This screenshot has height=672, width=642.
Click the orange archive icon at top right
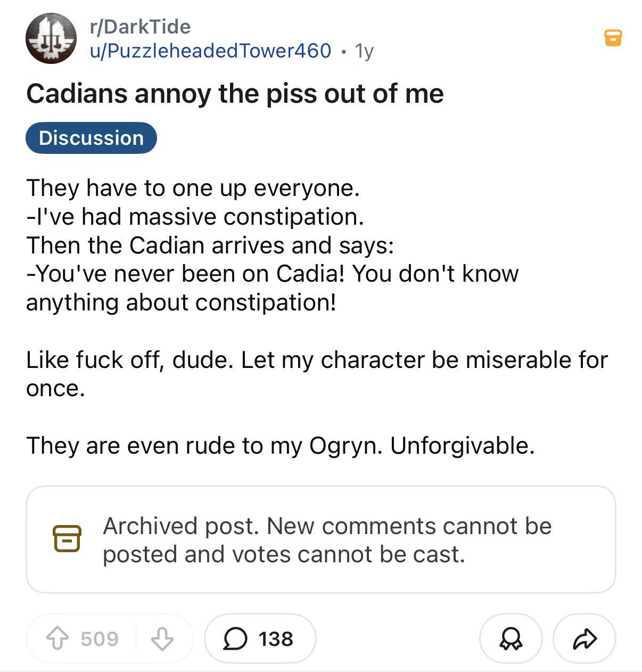click(x=613, y=38)
